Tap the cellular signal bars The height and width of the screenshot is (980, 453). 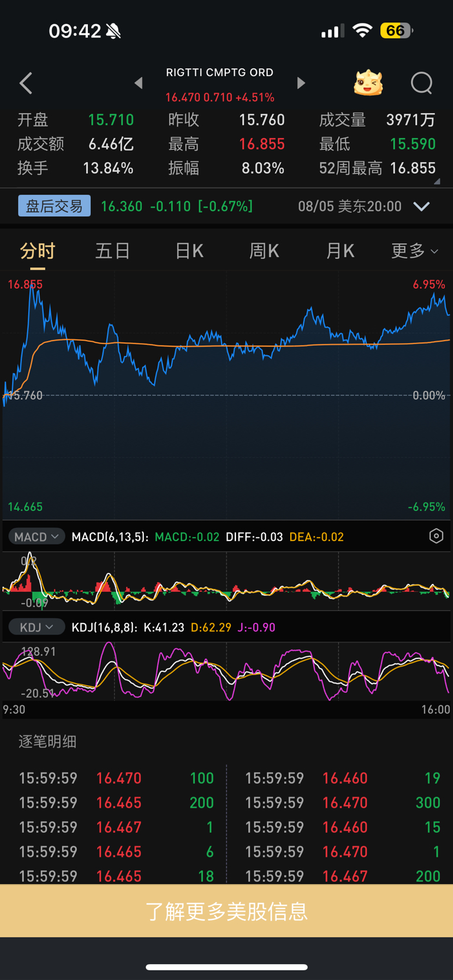coord(332,31)
